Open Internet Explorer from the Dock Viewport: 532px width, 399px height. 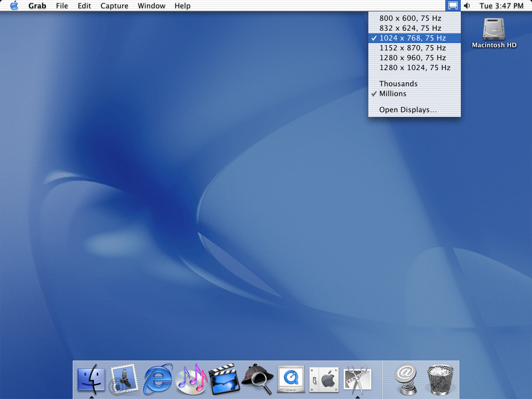(158, 379)
